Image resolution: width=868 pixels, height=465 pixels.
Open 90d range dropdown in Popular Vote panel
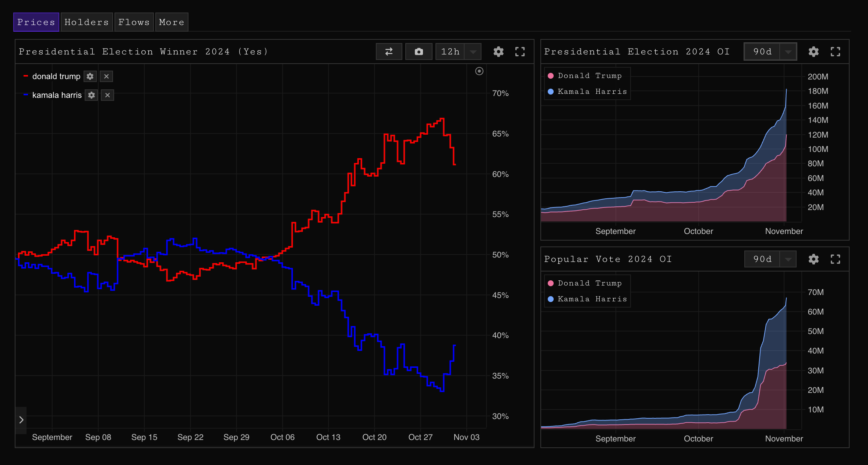(788, 259)
